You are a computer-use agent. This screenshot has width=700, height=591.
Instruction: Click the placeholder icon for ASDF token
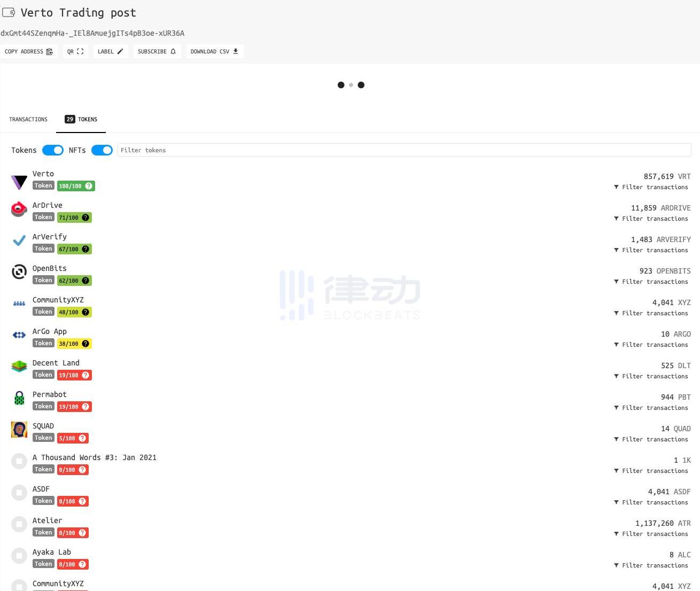coord(19,493)
